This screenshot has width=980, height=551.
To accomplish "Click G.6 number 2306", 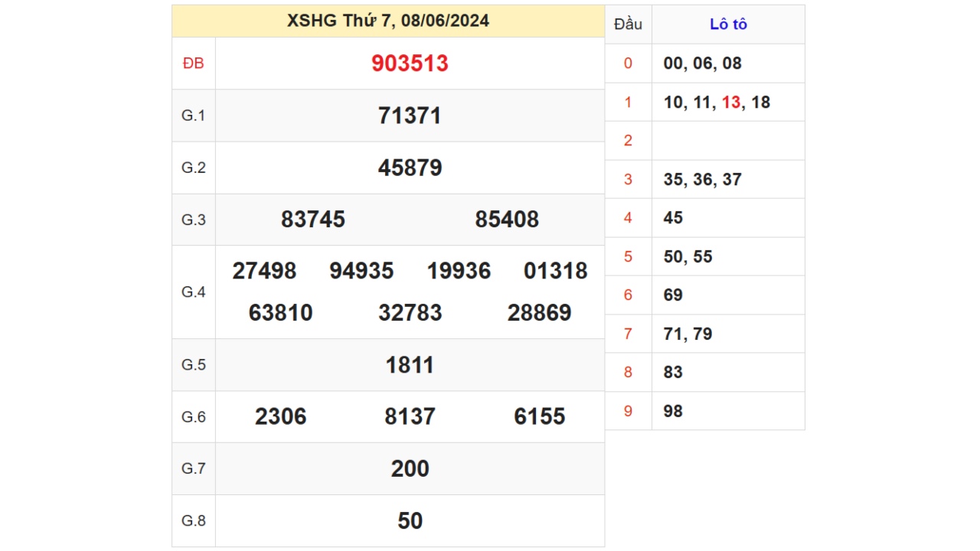I will pyautogui.click(x=281, y=417).
